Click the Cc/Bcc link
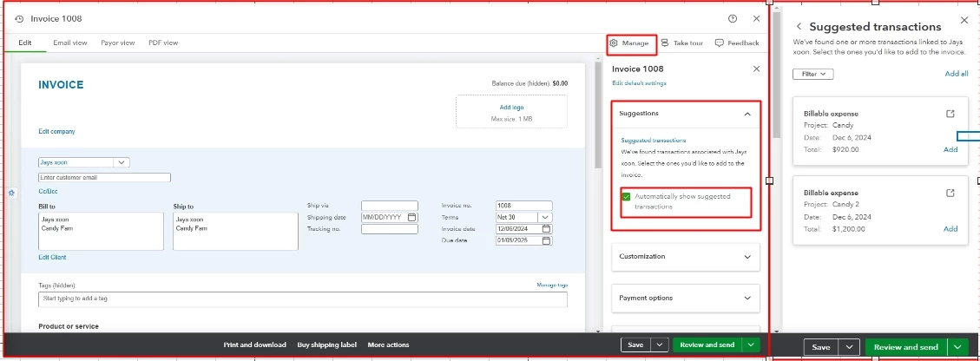The height and width of the screenshot is (361, 980). [x=48, y=191]
